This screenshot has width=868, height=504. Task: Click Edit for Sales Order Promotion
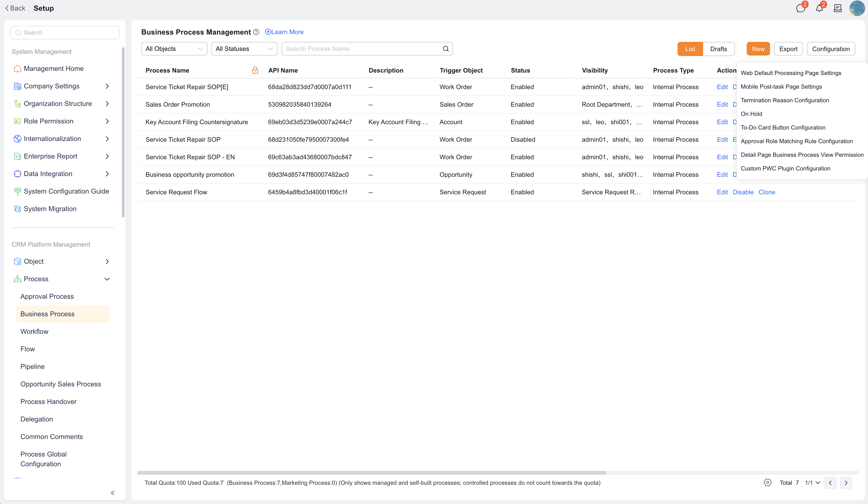click(x=722, y=104)
